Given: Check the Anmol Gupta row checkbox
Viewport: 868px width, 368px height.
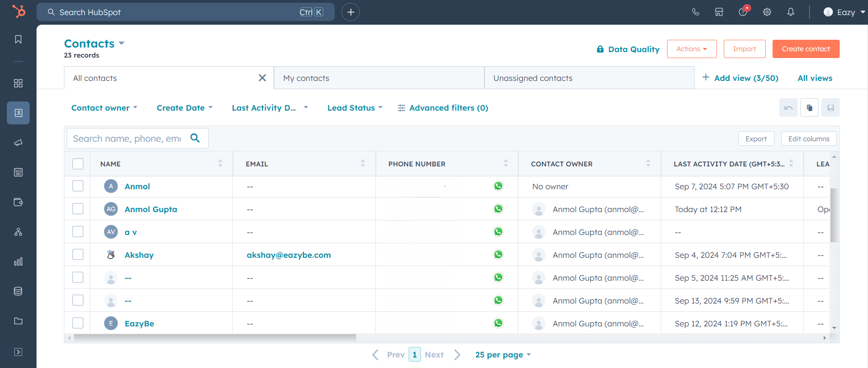Looking at the screenshot, I should tap(78, 209).
